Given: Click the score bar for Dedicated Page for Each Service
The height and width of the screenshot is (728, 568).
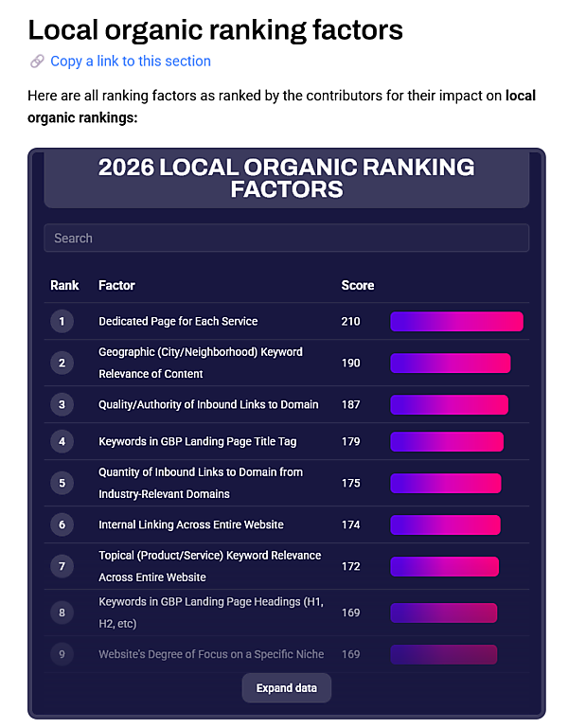Looking at the screenshot, I should [x=456, y=322].
